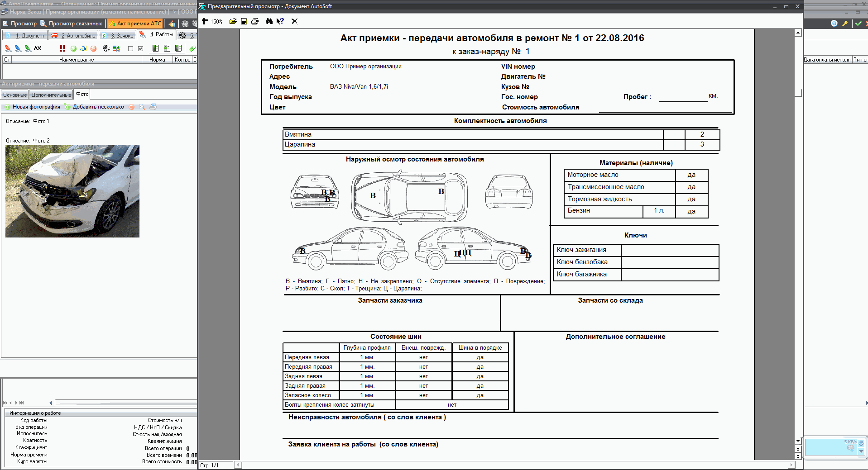Click Описание: Фото 2 label

tap(28, 141)
